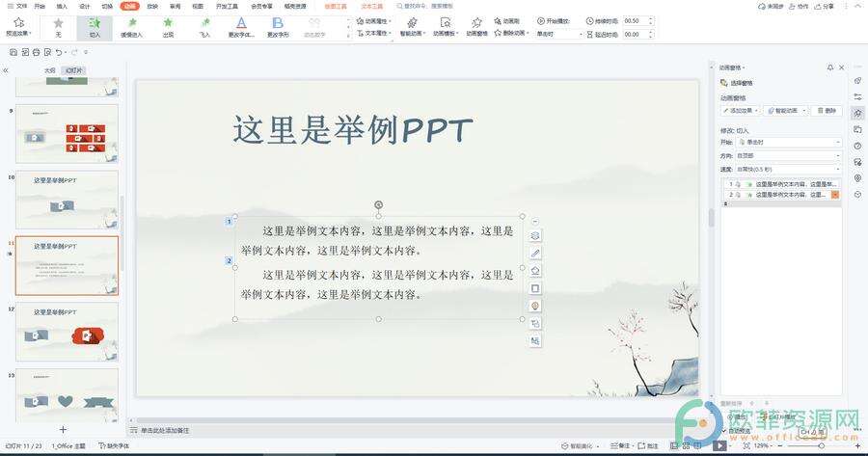Open the 删除动画 dropdown
868x456 pixels.
tap(511, 33)
